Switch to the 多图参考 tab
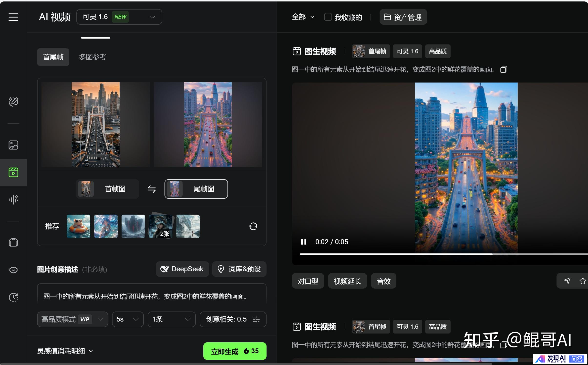The height and width of the screenshot is (365, 588). tap(93, 57)
